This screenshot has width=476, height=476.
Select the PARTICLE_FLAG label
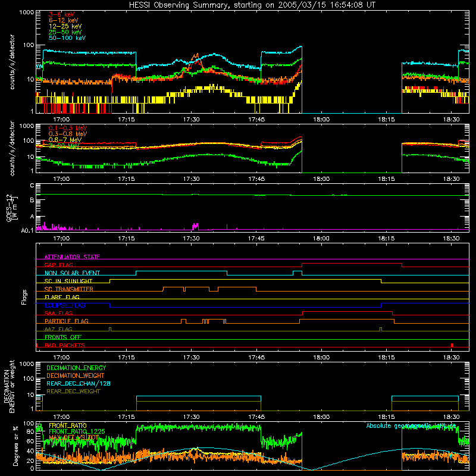pyautogui.click(x=67, y=321)
